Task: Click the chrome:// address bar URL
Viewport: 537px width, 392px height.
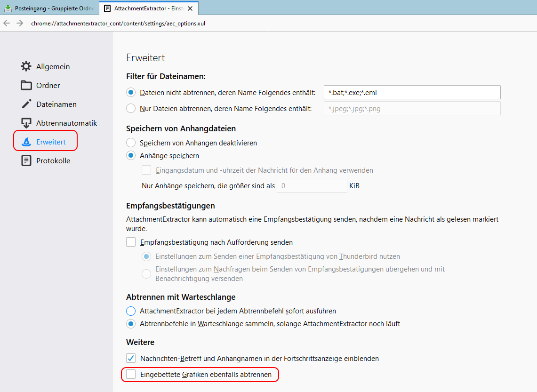Action: pyautogui.click(x=118, y=23)
